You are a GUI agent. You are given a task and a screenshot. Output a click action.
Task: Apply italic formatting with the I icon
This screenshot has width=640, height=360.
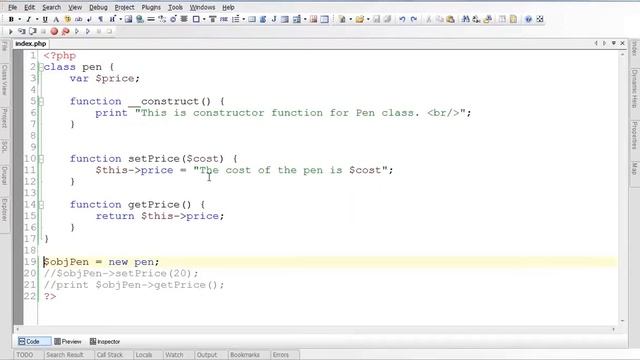coord(28,19)
